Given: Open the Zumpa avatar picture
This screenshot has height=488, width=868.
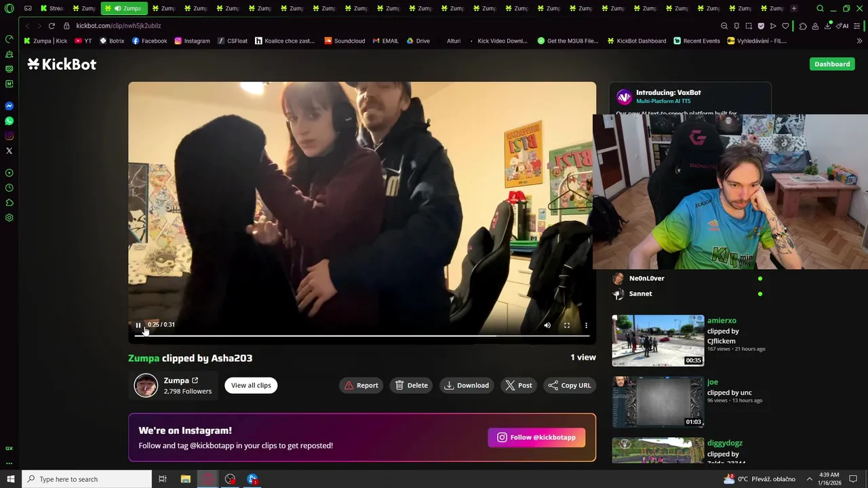Looking at the screenshot, I should (x=146, y=385).
